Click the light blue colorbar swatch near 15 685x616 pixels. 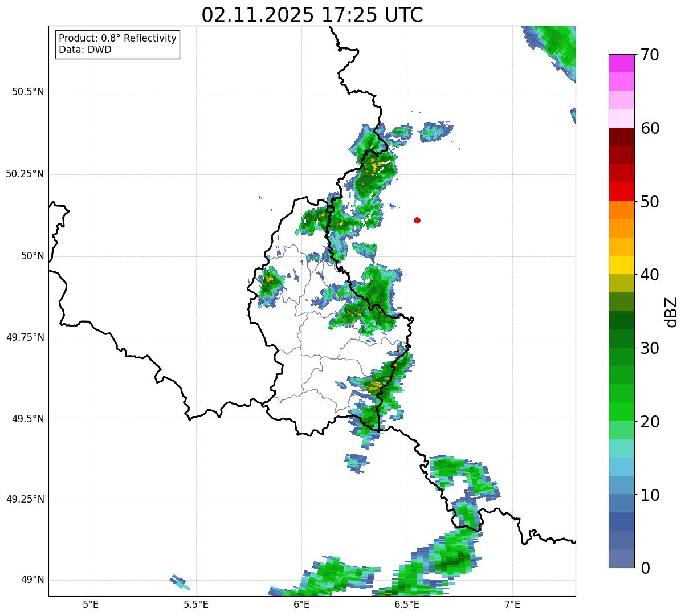[621, 467]
